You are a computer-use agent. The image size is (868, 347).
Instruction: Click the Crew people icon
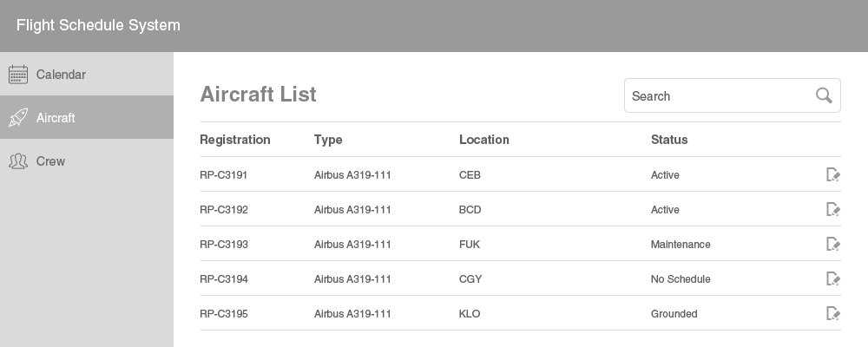[x=18, y=161]
